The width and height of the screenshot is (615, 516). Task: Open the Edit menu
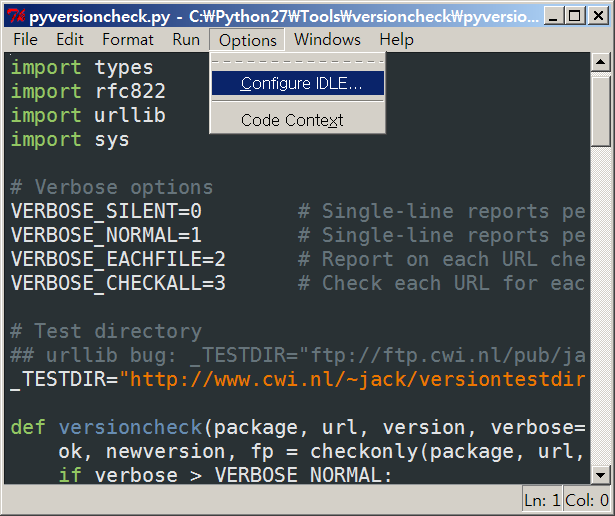click(x=70, y=40)
